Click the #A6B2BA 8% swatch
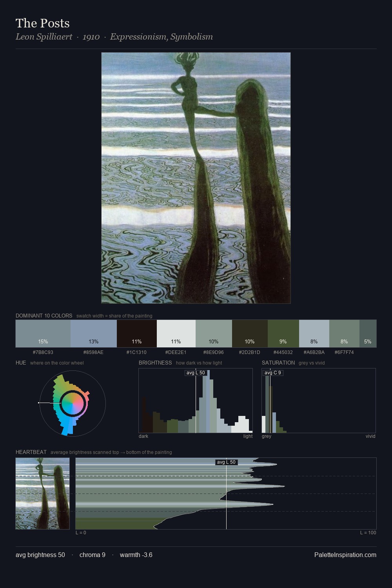This screenshot has height=588, width=392. click(314, 334)
